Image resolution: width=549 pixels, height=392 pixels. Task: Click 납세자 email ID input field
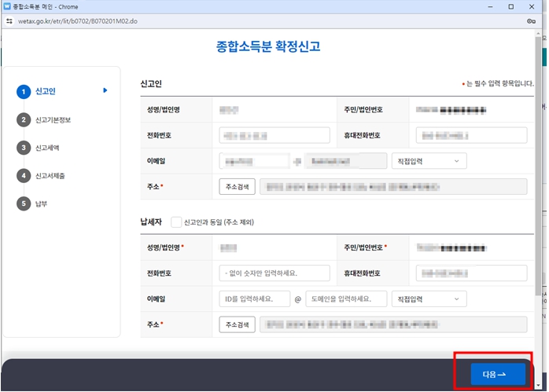pyautogui.click(x=255, y=299)
